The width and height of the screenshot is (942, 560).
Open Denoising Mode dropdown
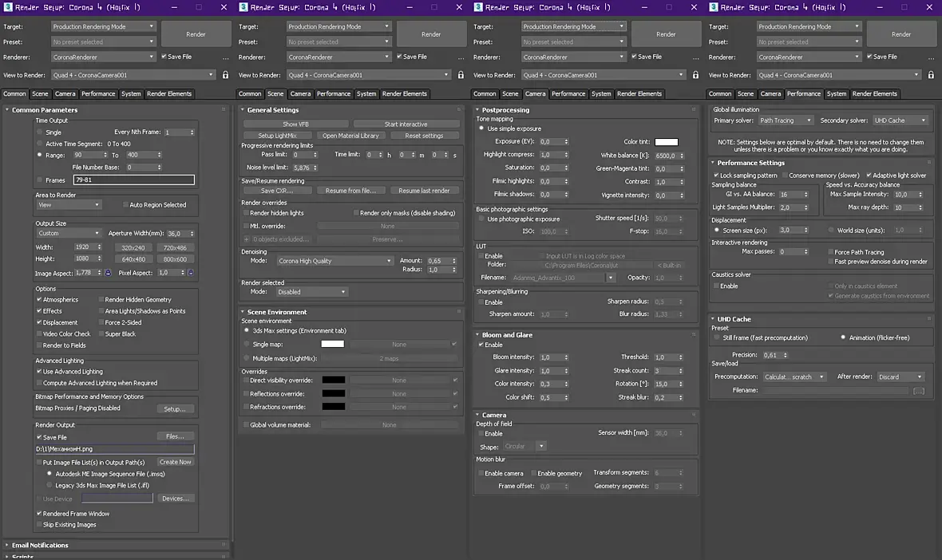pyautogui.click(x=334, y=261)
